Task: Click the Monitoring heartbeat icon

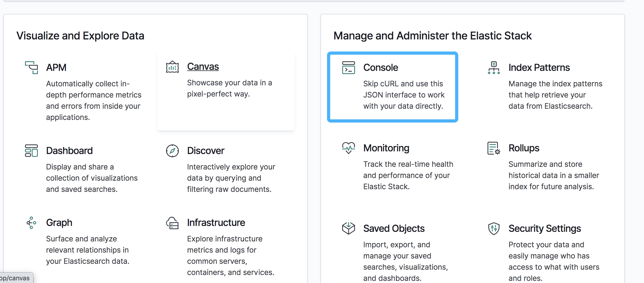Action: coord(348,148)
